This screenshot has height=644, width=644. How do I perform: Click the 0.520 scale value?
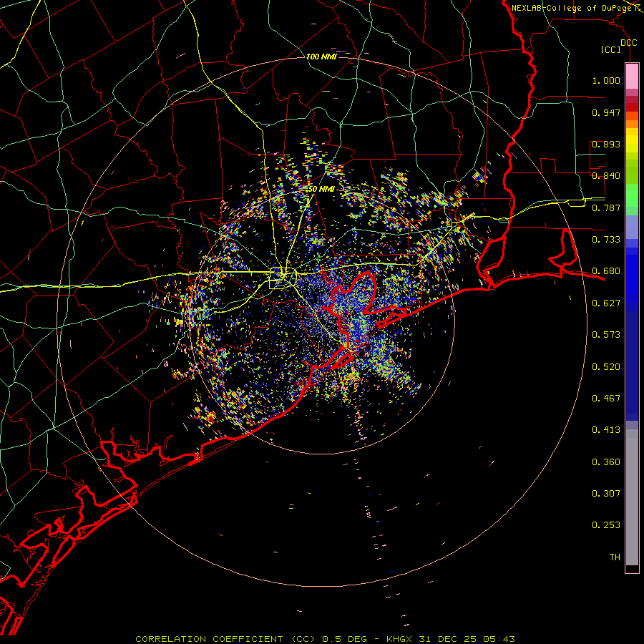(x=606, y=367)
